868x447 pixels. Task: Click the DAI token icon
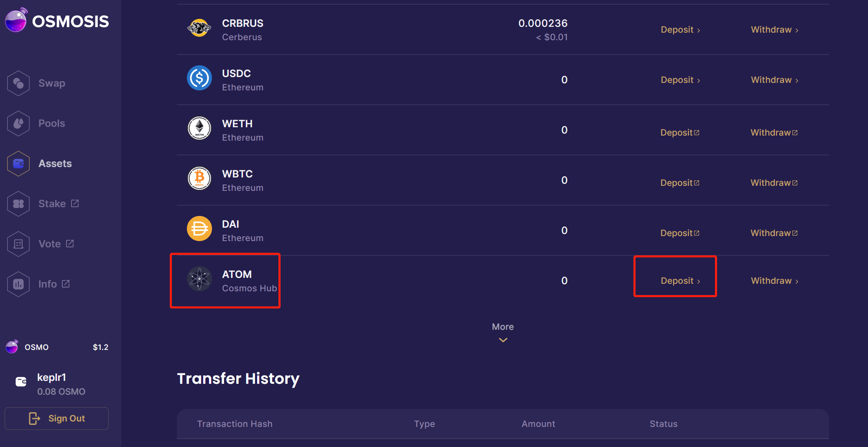pyautogui.click(x=199, y=229)
